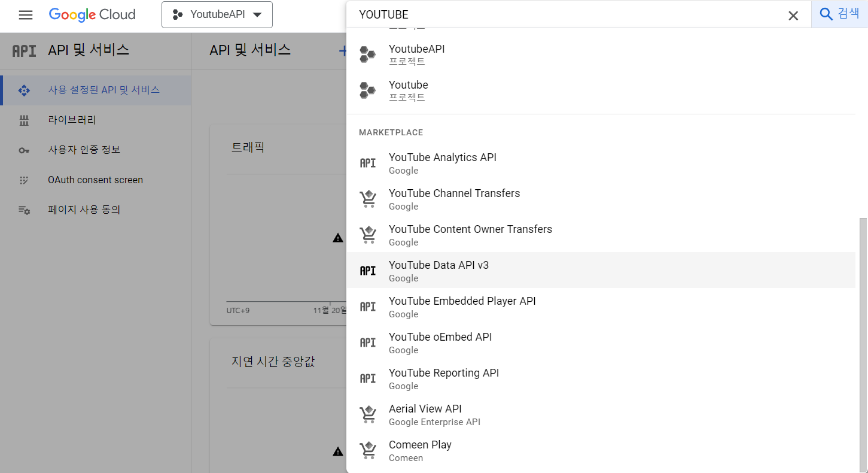Open YouTube oEmbed API result
Viewport: 868px width, 473px height.
pos(601,342)
